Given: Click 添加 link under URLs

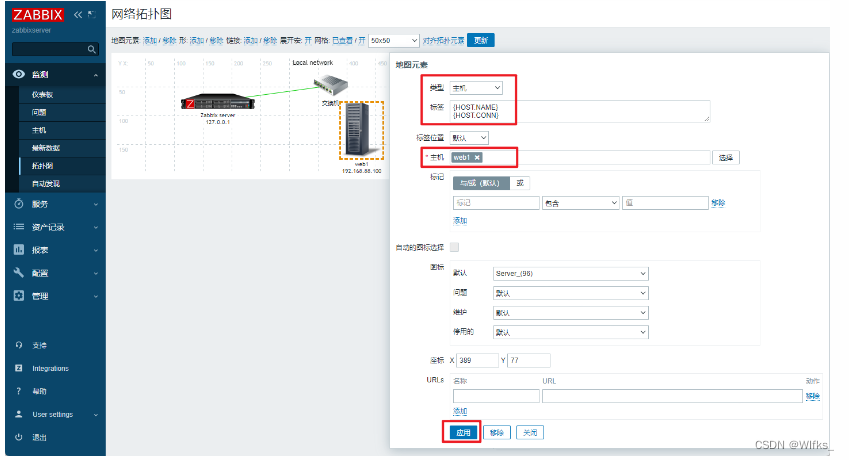Looking at the screenshot, I should (460, 411).
